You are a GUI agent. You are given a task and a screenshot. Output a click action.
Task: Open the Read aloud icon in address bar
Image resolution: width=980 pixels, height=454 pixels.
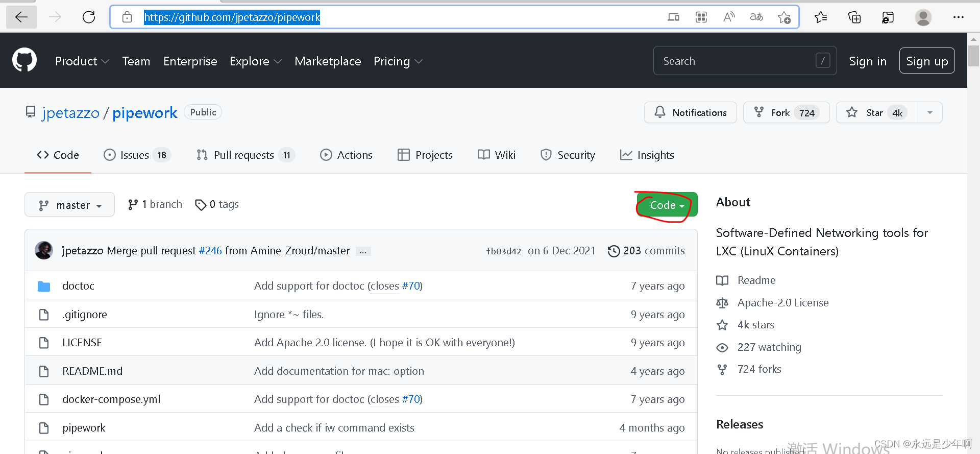729,17
